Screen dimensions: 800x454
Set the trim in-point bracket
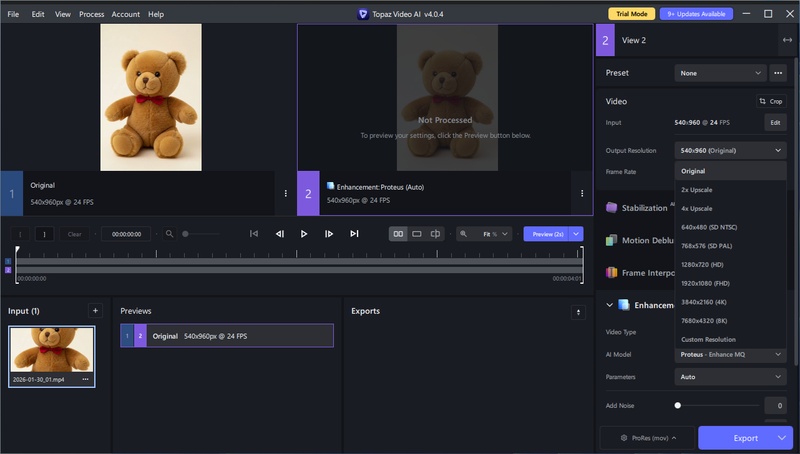click(20, 234)
